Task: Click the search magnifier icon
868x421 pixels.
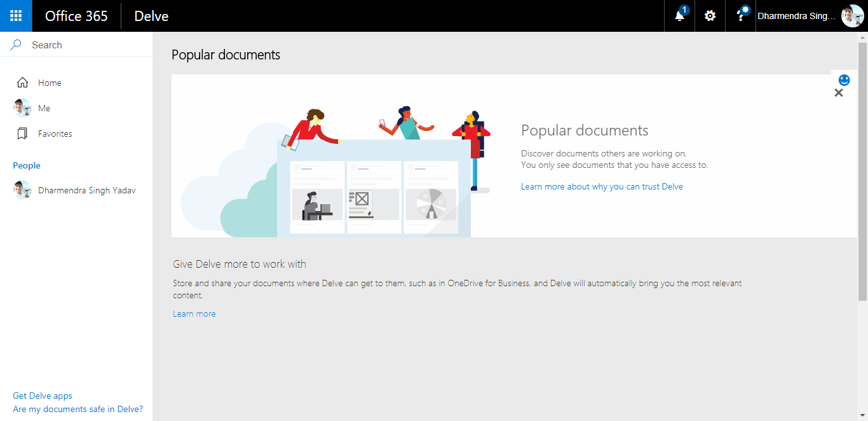Action: tap(16, 45)
